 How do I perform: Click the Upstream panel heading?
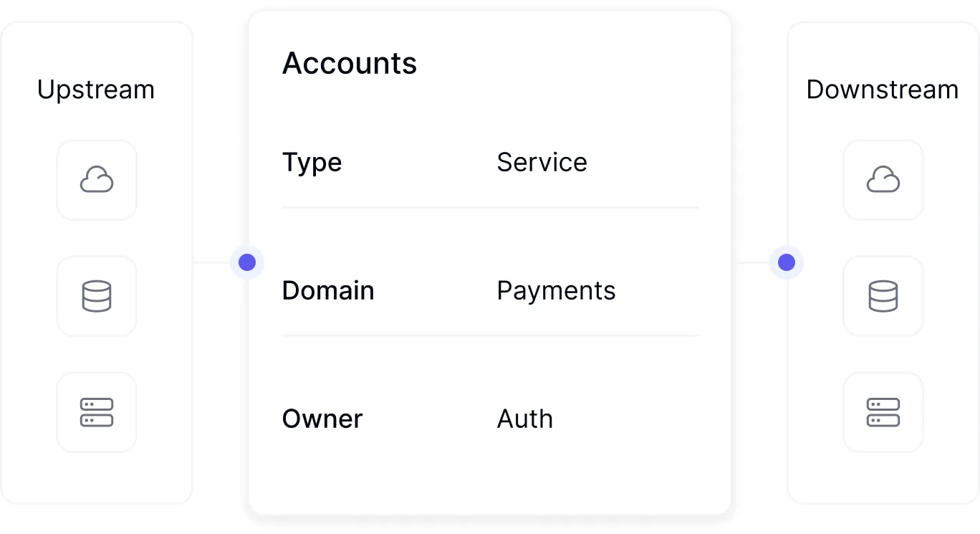click(x=96, y=90)
